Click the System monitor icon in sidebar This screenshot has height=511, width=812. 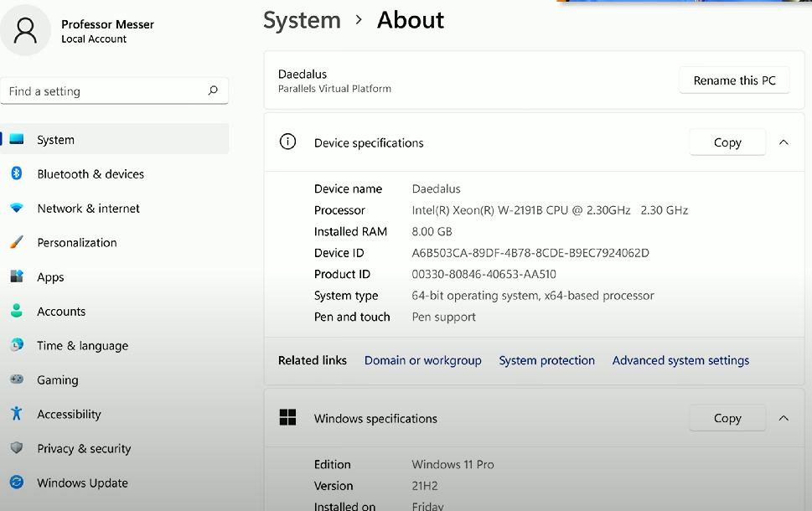click(17, 139)
